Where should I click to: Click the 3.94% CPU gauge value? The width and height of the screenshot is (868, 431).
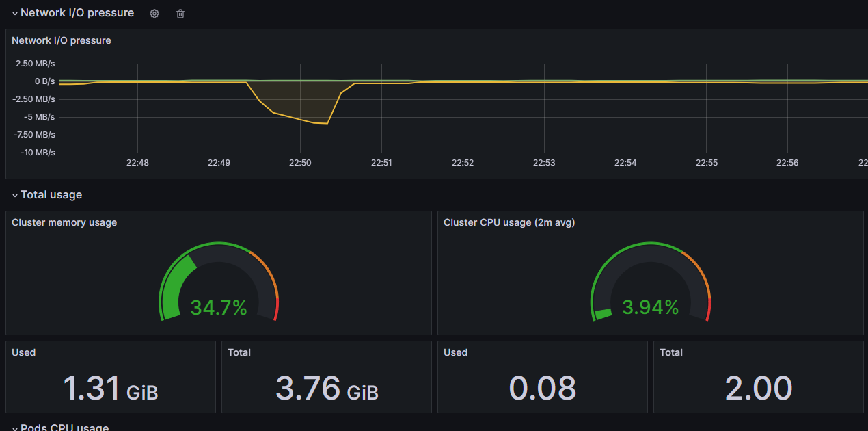(651, 308)
